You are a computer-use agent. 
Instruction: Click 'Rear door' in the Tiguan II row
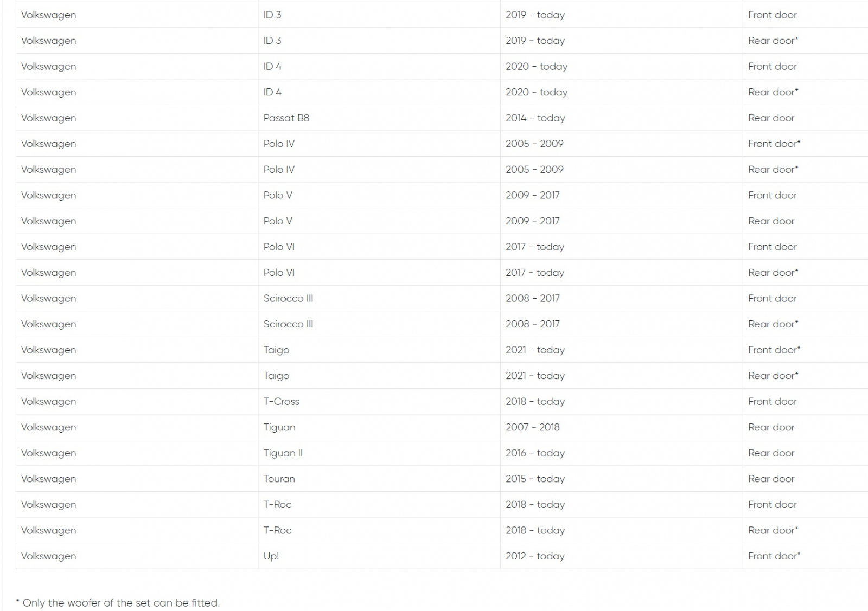(771, 453)
